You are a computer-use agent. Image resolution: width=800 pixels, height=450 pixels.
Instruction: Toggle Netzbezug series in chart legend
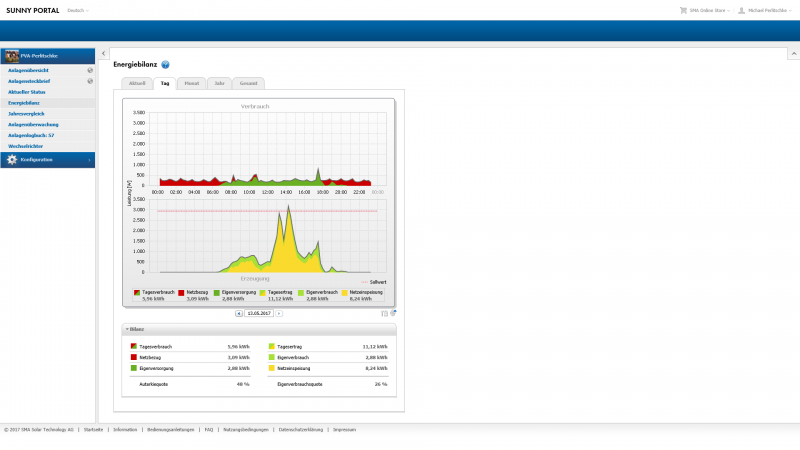pos(193,295)
